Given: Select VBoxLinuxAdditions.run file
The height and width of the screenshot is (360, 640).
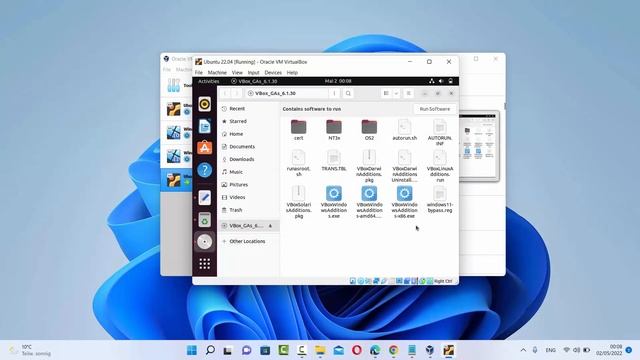Looking at the screenshot, I should point(440,166).
